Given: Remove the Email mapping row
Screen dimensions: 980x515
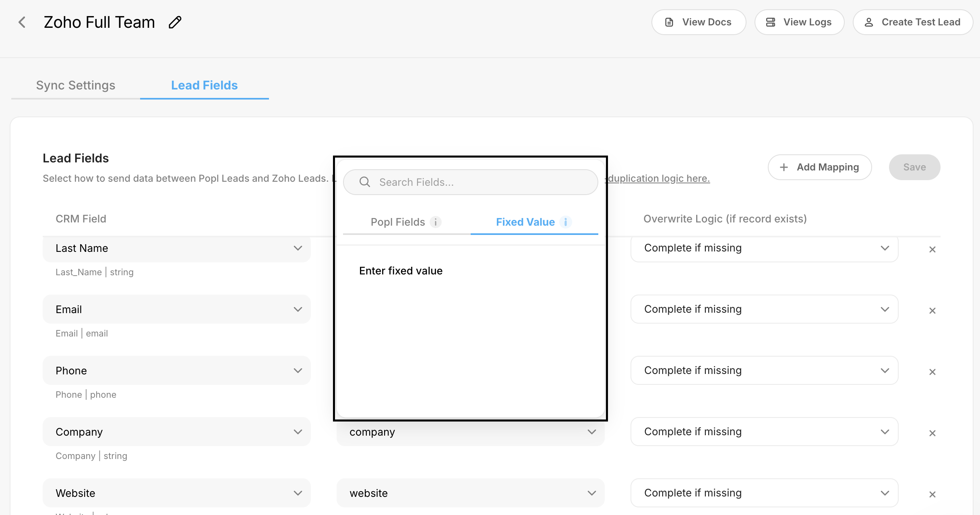Looking at the screenshot, I should (932, 311).
